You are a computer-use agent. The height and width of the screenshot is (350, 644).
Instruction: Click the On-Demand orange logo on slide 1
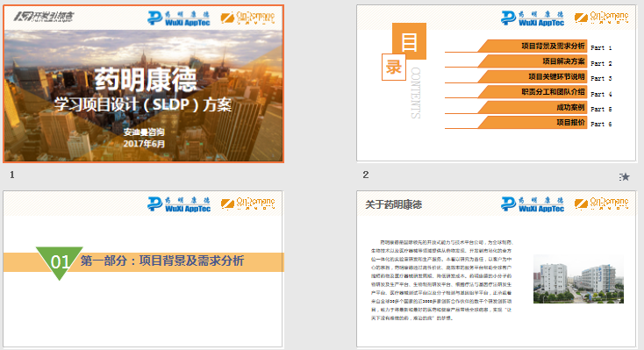[x=247, y=18]
